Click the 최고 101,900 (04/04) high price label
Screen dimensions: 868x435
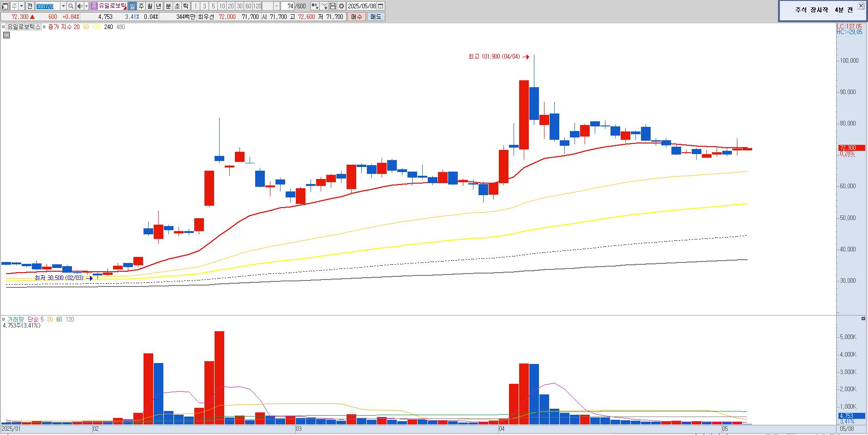point(494,57)
